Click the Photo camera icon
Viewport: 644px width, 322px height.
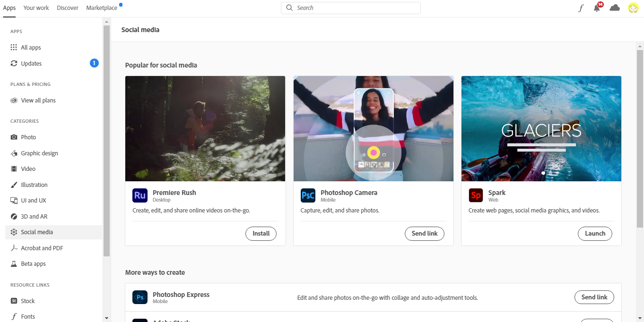14,137
